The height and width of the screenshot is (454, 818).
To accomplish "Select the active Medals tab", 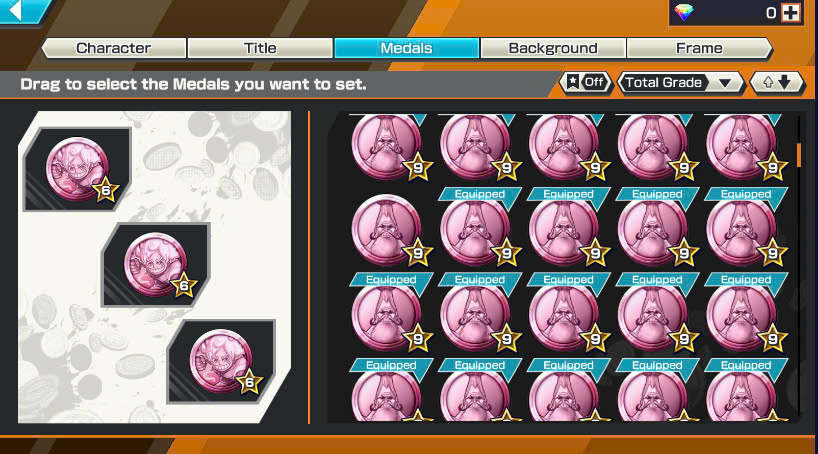I will [x=406, y=48].
